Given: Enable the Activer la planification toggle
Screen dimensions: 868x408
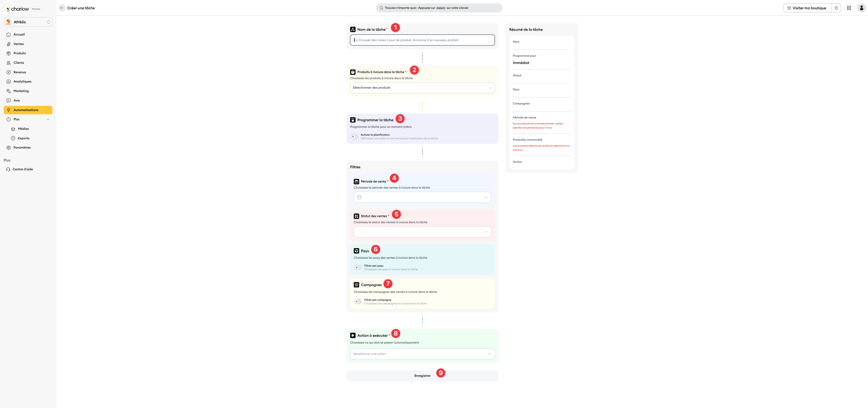Looking at the screenshot, I should pos(354,137).
